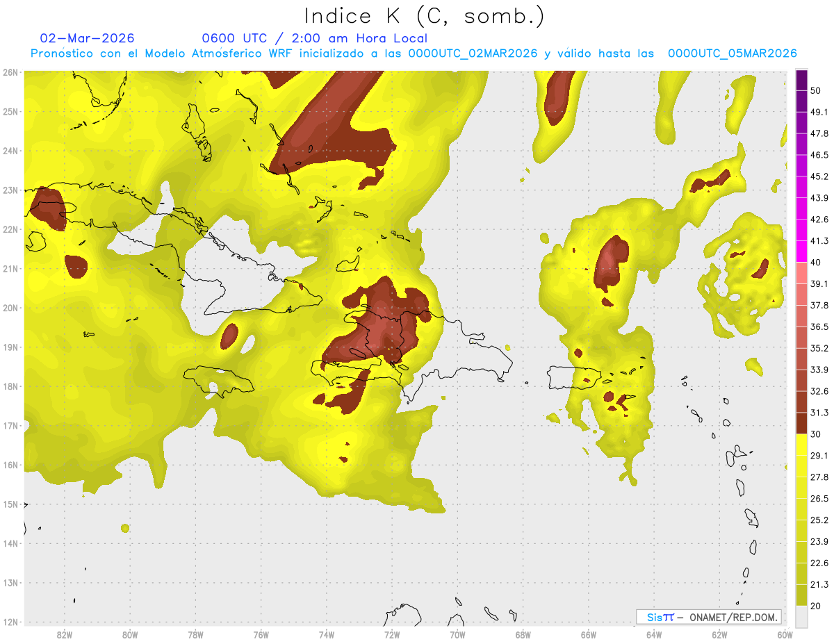
Task: Click the '32.6' colorbar label
Action: tap(819, 391)
